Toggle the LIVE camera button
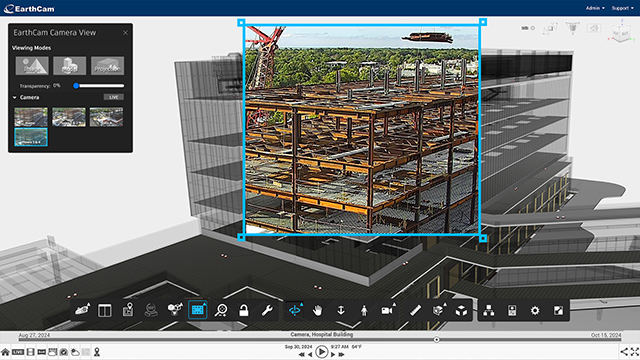This screenshot has height=360, width=640. pyautogui.click(x=113, y=97)
